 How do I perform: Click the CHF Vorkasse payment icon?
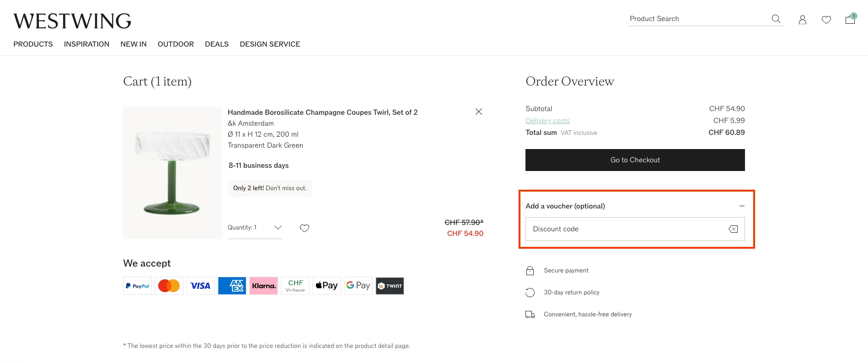295,286
